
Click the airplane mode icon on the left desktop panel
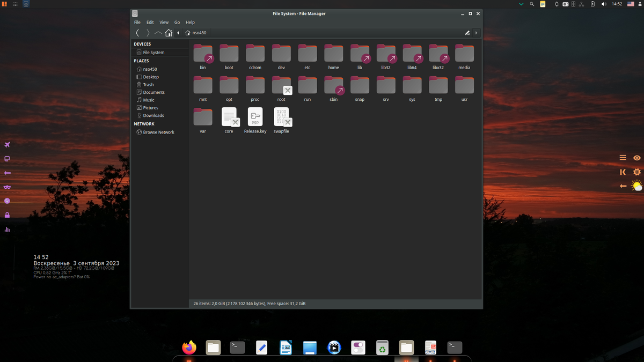[x=8, y=145]
